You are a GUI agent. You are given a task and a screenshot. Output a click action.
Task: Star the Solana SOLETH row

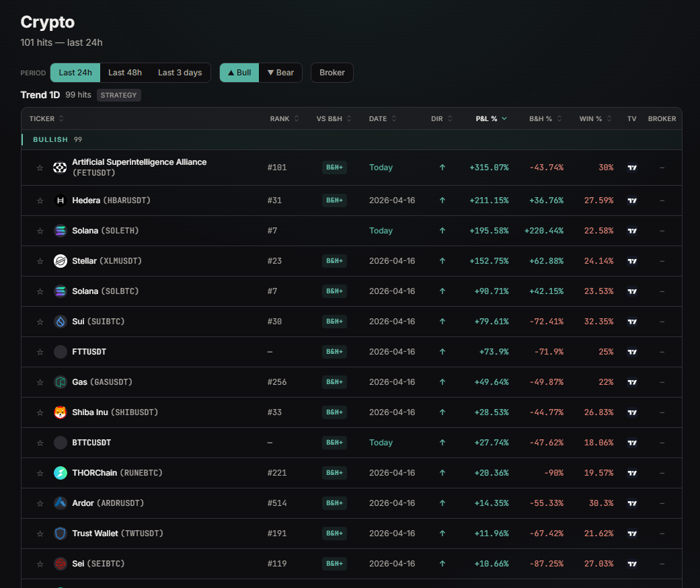click(40, 231)
